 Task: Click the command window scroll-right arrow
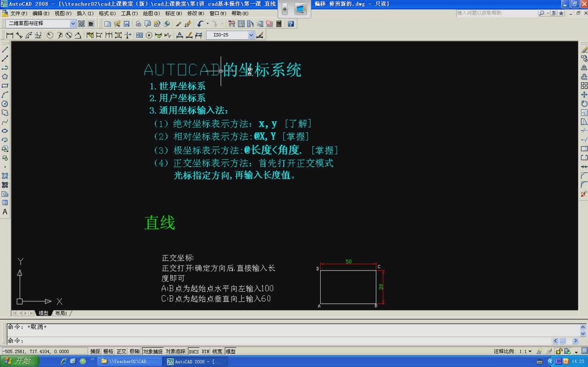tap(575, 341)
